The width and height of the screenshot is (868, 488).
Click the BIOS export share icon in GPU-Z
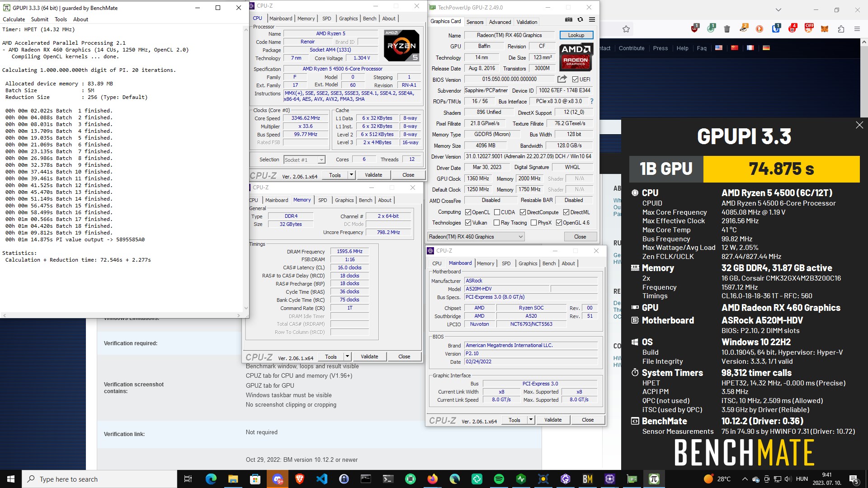click(562, 79)
